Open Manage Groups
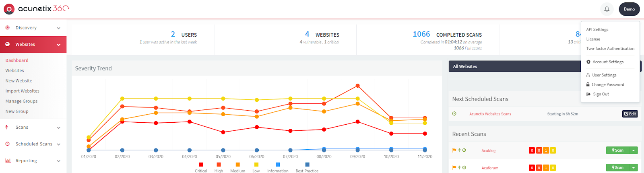Image resolution: width=644 pixels, height=173 pixels. 21,101
